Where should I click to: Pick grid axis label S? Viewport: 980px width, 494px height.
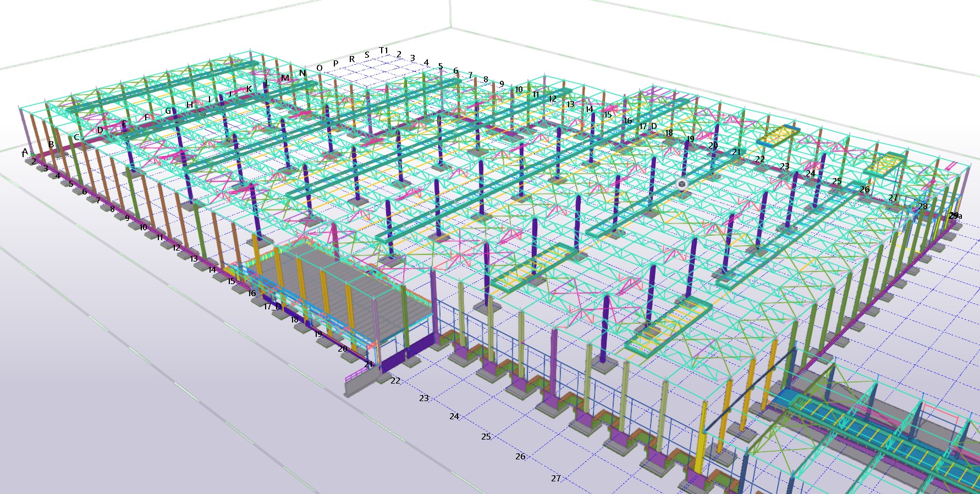[367, 55]
